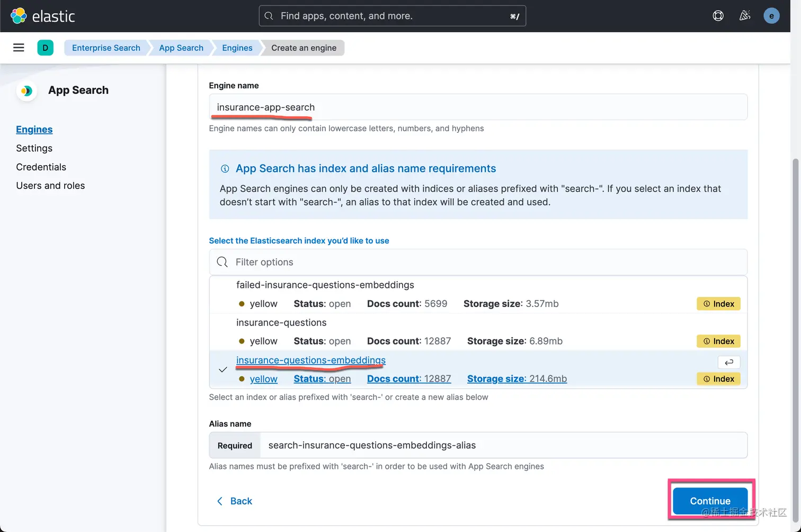Open Users and roles page
This screenshot has width=801, height=532.
50,186
